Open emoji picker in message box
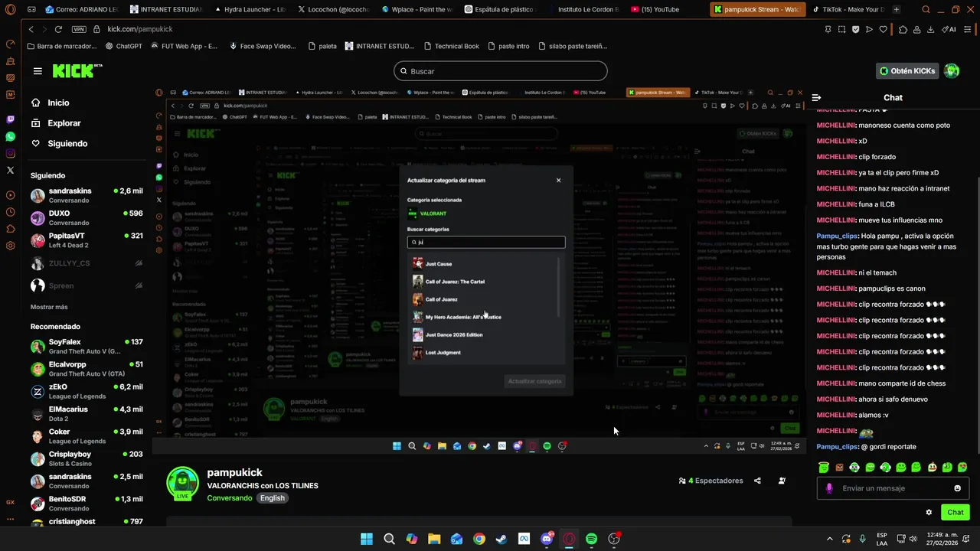This screenshot has height=551, width=980. 957,488
